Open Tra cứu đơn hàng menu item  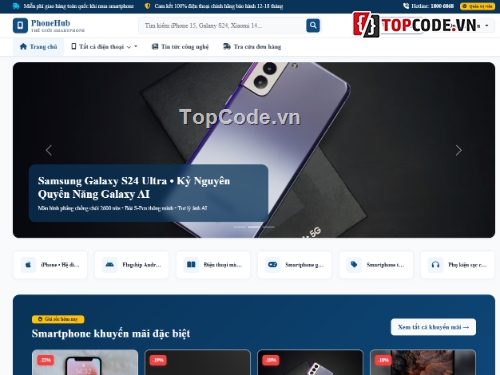click(252, 47)
